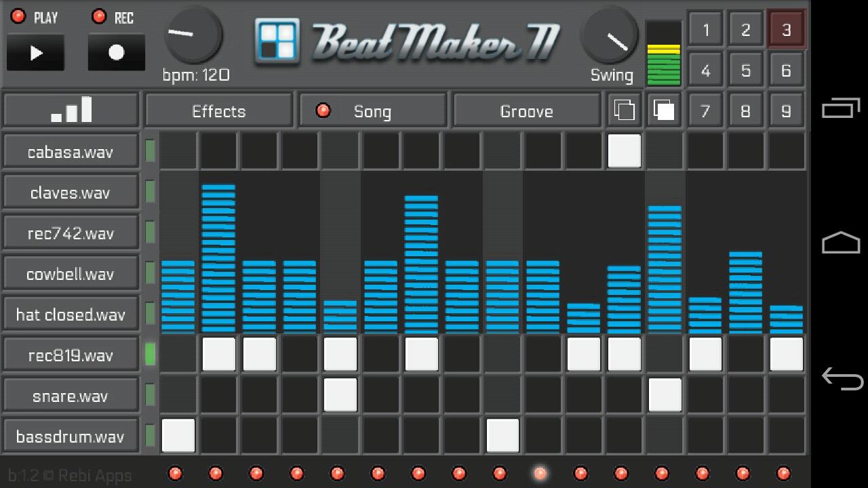Screen dimensions: 868x488
Task: Open the Effects panel
Action: [x=218, y=111]
